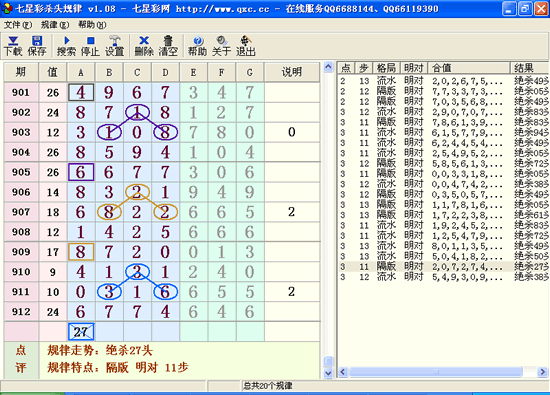Click the 退出 exit icon
The width and height of the screenshot is (550, 395).
246,46
